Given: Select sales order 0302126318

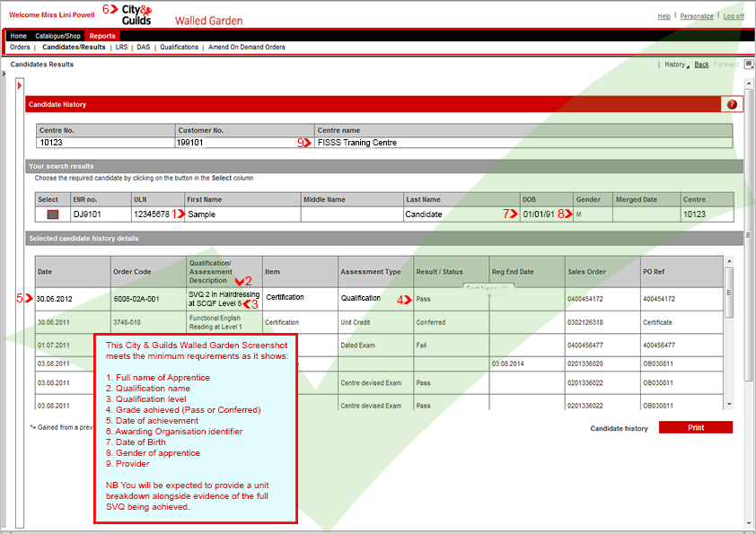Looking at the screenshot, I should pos(585,322).
